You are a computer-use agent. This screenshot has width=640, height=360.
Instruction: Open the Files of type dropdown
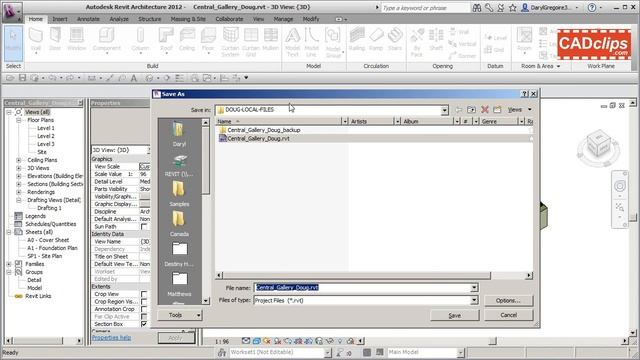tap(474, 300)
